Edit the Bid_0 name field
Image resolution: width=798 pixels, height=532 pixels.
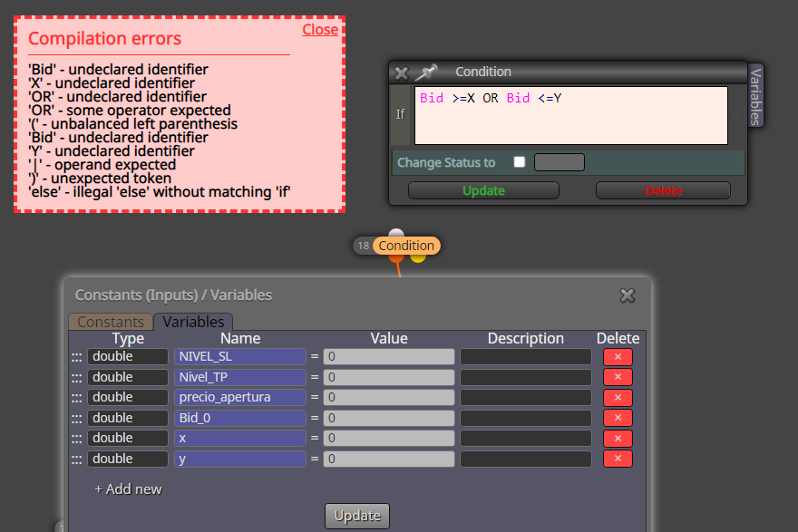click(x=240, y=418)
